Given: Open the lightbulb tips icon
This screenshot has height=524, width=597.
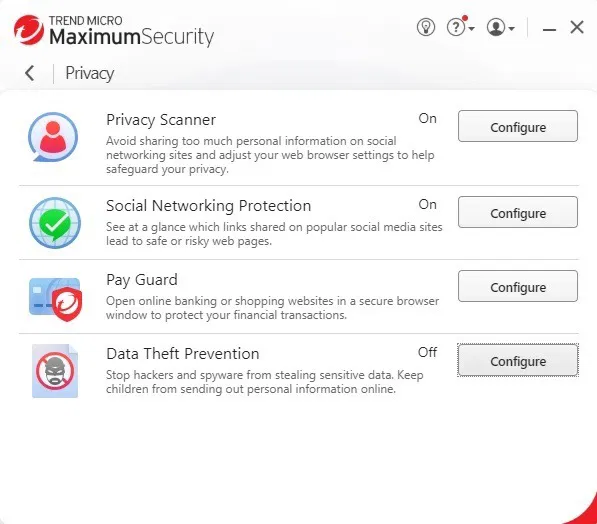Looking at the screenshot, I should [x=426, y=27].
